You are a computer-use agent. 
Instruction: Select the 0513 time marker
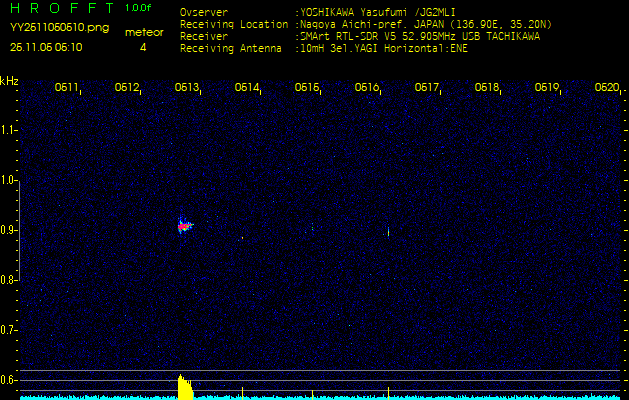pyautogui.click(x=187, y=88)
